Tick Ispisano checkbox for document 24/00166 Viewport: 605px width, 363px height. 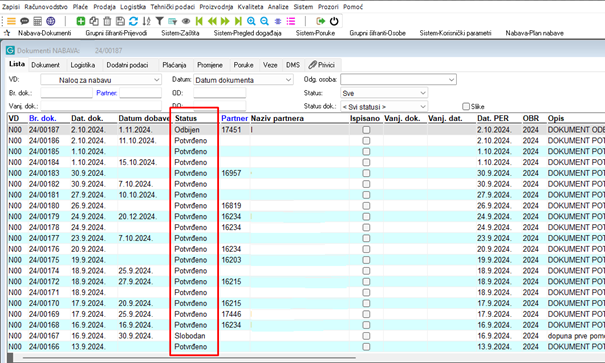(366, 347)
